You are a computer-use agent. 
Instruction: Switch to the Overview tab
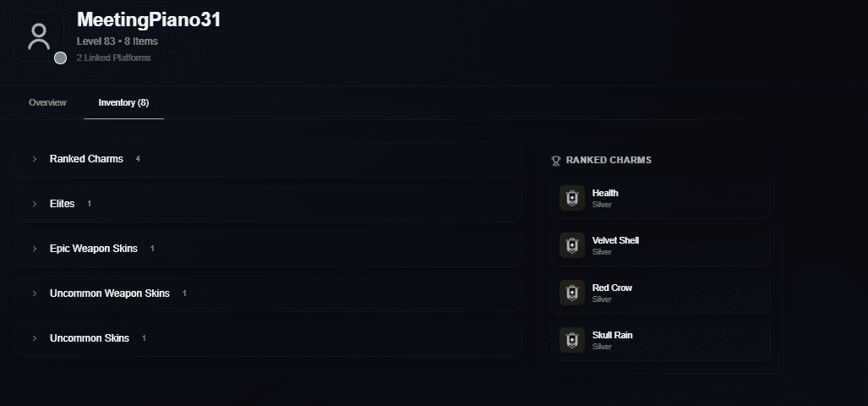click(47, 102)
